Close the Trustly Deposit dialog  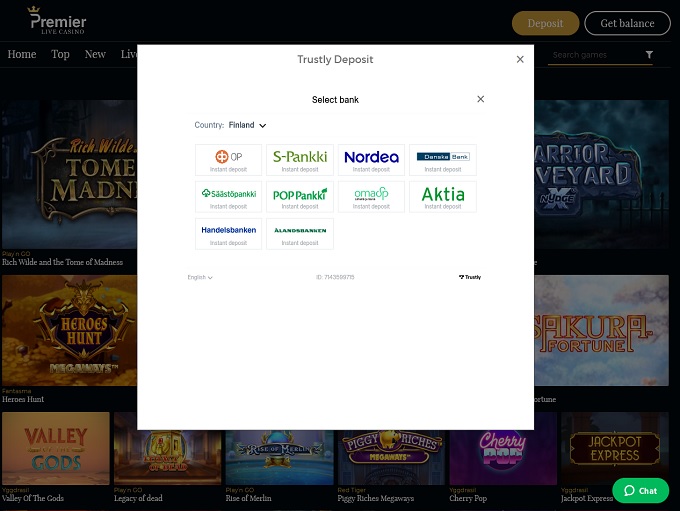(520, 60)
